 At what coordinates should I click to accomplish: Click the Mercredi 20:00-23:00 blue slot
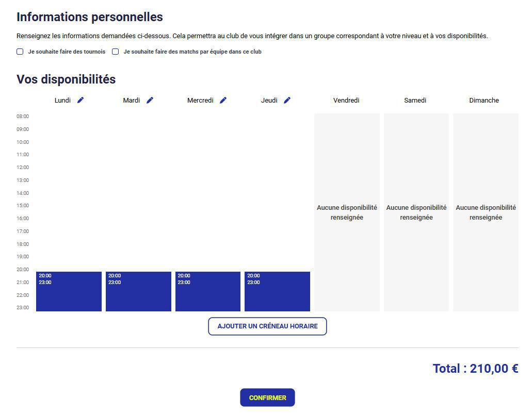(x=208, y=291)
